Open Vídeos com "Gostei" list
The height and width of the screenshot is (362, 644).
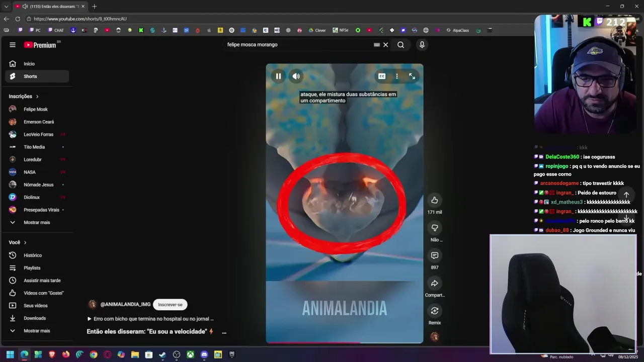point(37,293)
